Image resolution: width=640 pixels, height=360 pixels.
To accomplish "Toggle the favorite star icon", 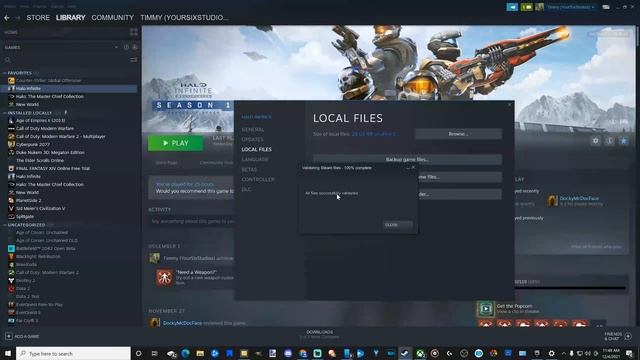I will pyautogui.click(x=624, y=141).
